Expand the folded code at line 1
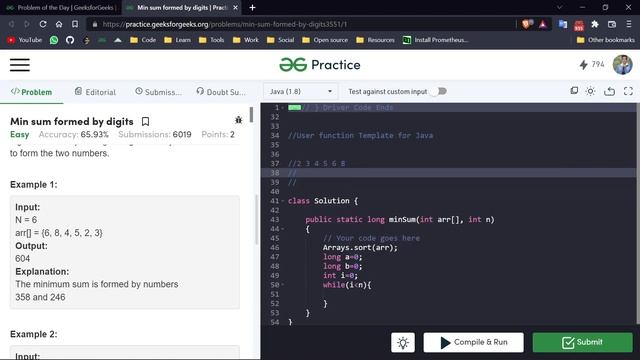 [295, 108]
